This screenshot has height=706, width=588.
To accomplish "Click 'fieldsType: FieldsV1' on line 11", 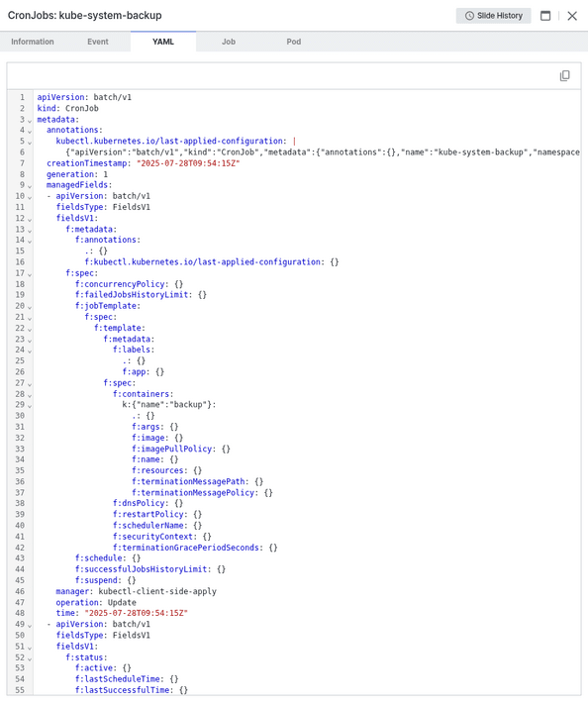I will [x=103, y=207].
